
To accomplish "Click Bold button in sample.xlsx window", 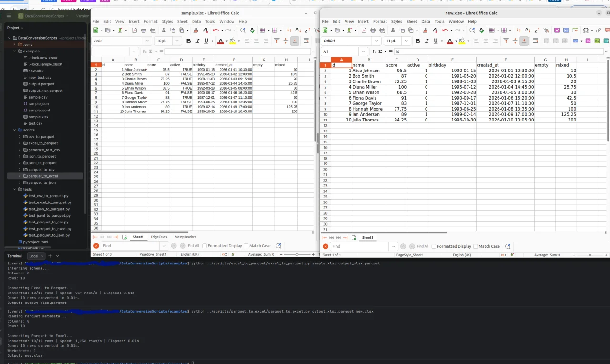I will [188, 41].
